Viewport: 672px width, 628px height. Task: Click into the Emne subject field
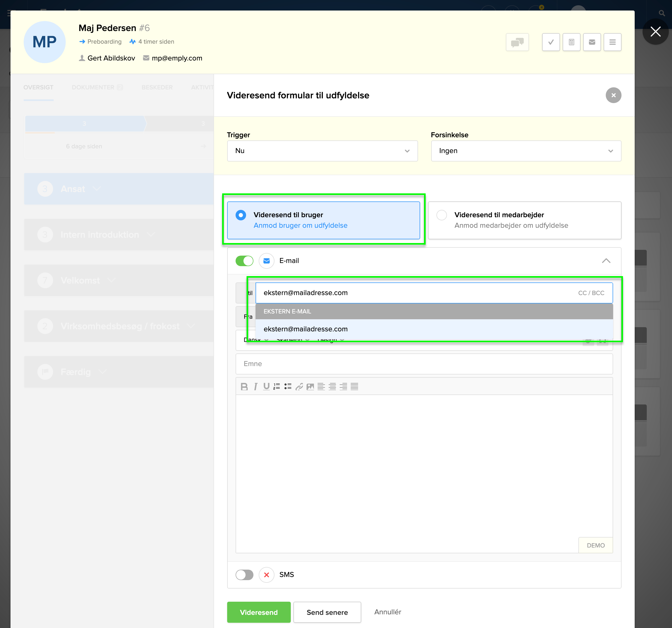424,364
